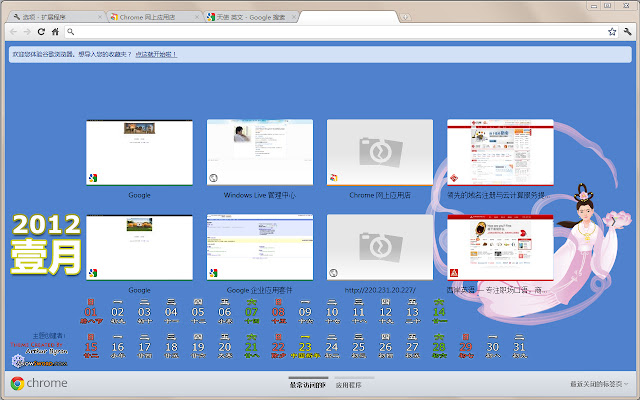Open the wrench settings menu

[x=628, y=31]
